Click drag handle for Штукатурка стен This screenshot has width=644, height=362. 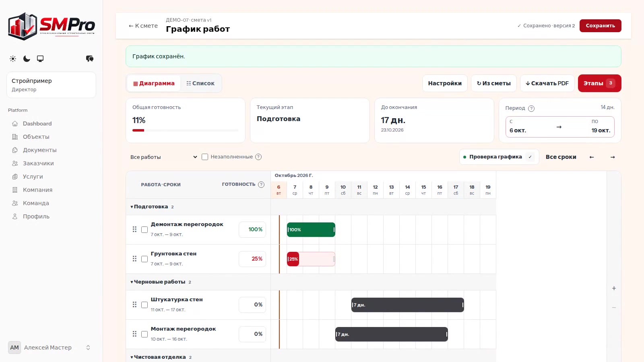click(134, 304)
